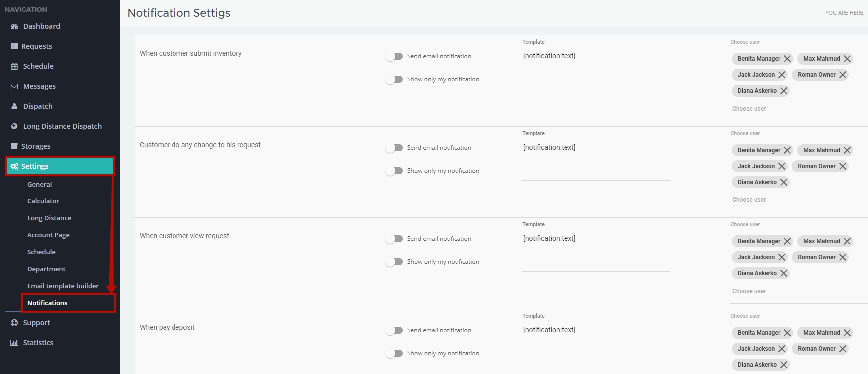Select the Notifications settings submenu item
868x374 pixels.
(x=47, y=303)
